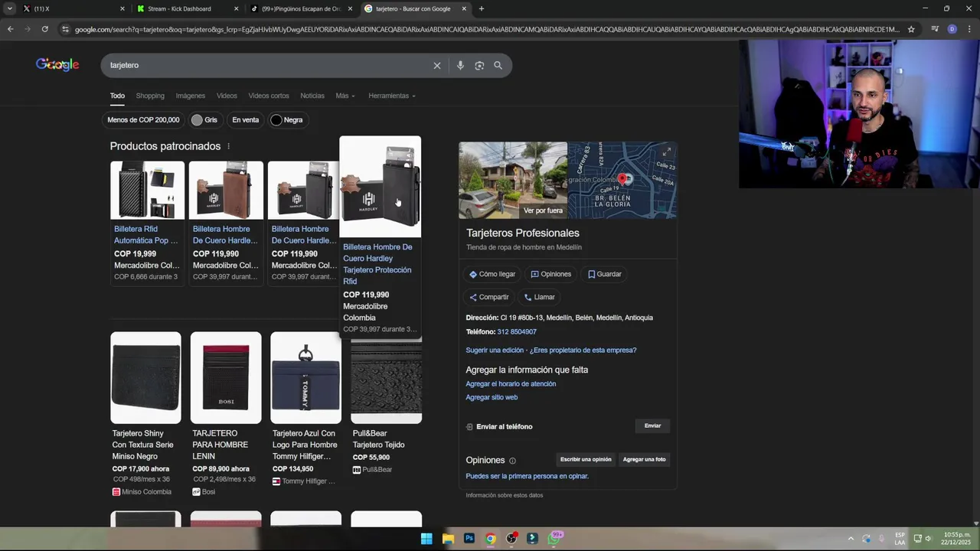Close the Stream - Kick Dashboard tab
This screenshot has height=551, width=980.
pos(236,8)
